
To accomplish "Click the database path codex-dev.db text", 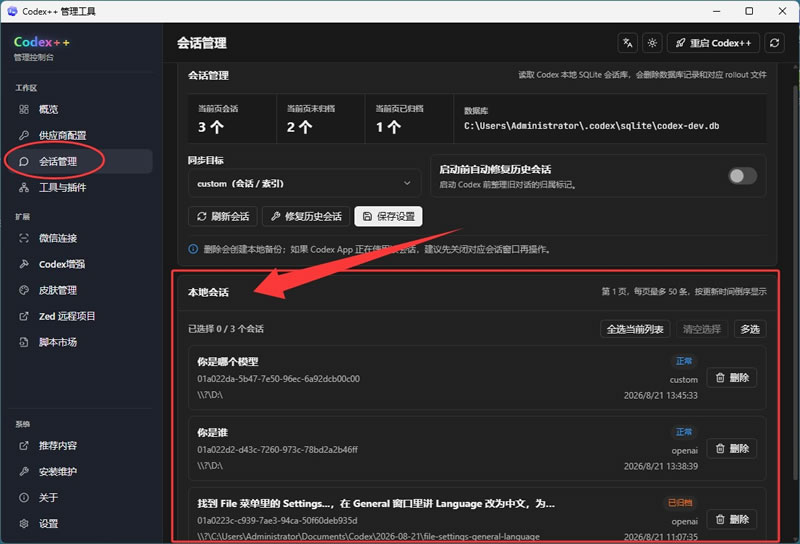I will coord(591,126).
